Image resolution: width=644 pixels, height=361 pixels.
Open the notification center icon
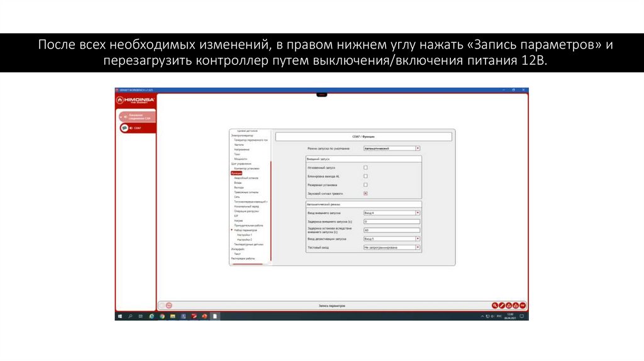click(522, 316)
